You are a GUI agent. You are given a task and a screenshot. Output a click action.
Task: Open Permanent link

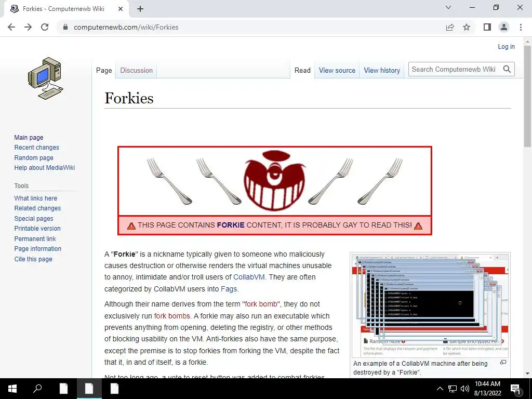click(x=35, y=238)
